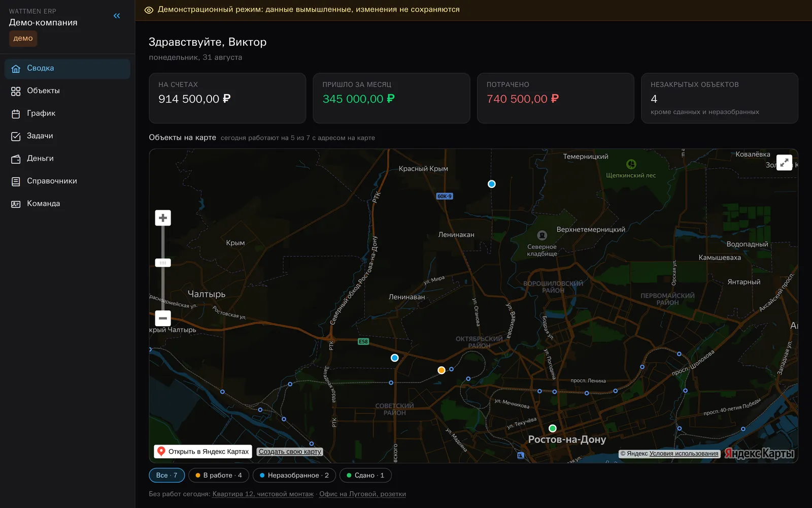Click the Яндекс Карты logo
Viewport: 812px width, 508px height.
point(759,453)
